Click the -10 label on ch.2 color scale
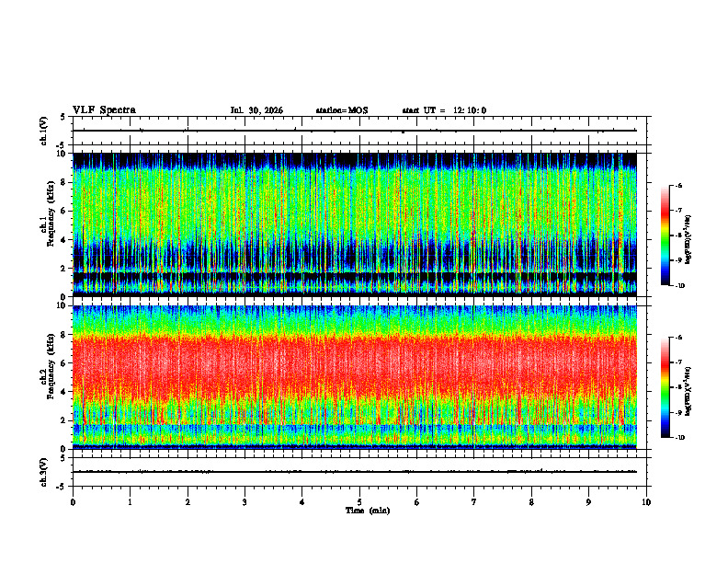 [679, 438]
